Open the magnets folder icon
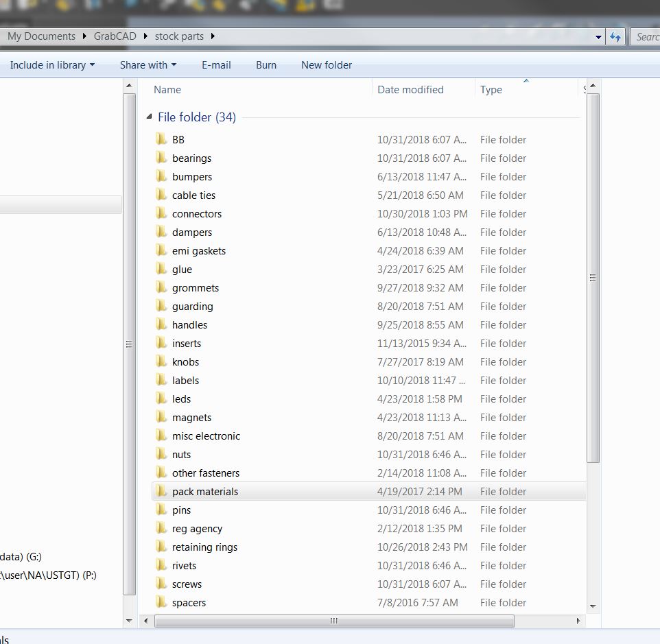The image size is (660, 644). tap(162, 417)
